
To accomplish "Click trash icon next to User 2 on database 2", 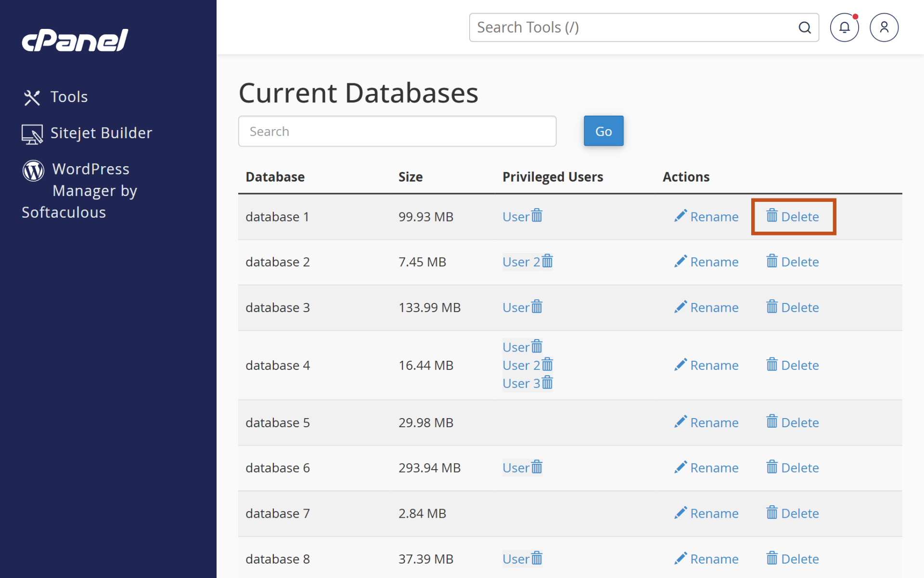I will click(x=548, y=261).
